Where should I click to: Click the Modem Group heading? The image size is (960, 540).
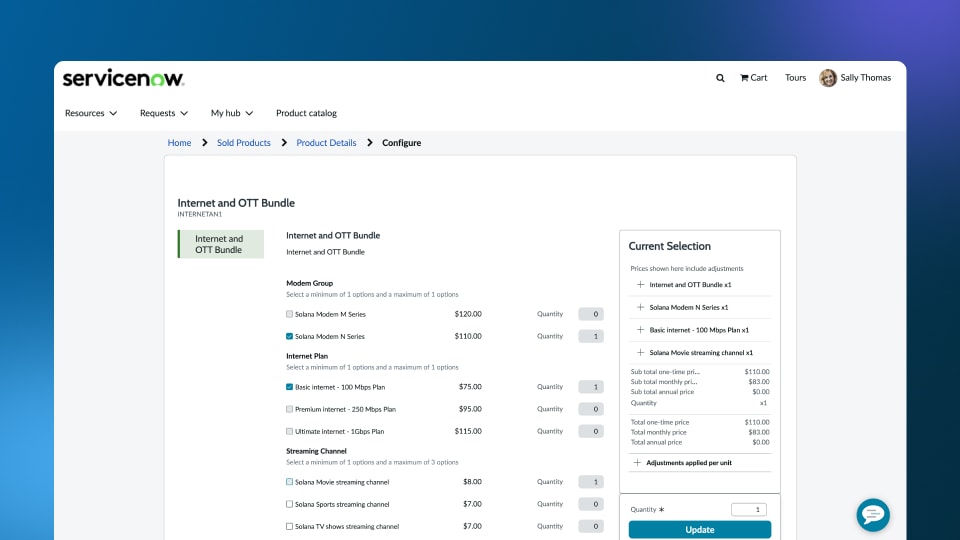310,283
